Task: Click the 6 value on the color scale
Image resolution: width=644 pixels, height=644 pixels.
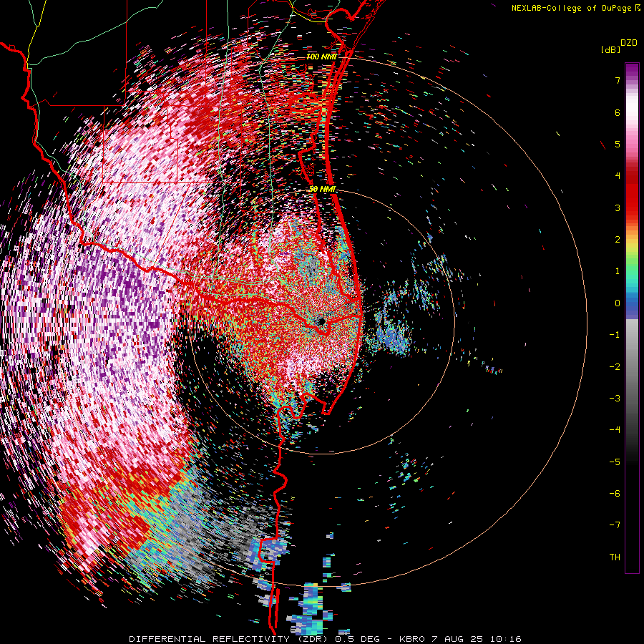Action: click(618, 112)
